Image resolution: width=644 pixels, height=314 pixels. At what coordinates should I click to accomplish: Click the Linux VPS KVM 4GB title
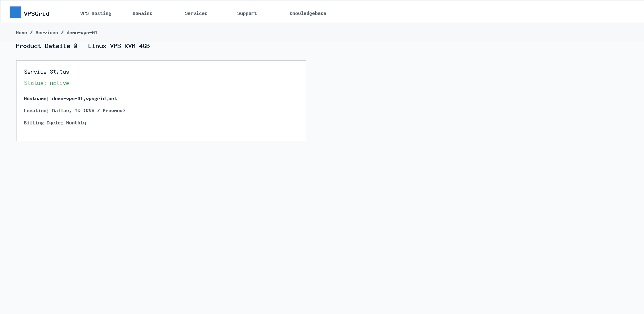click(119, 46)
